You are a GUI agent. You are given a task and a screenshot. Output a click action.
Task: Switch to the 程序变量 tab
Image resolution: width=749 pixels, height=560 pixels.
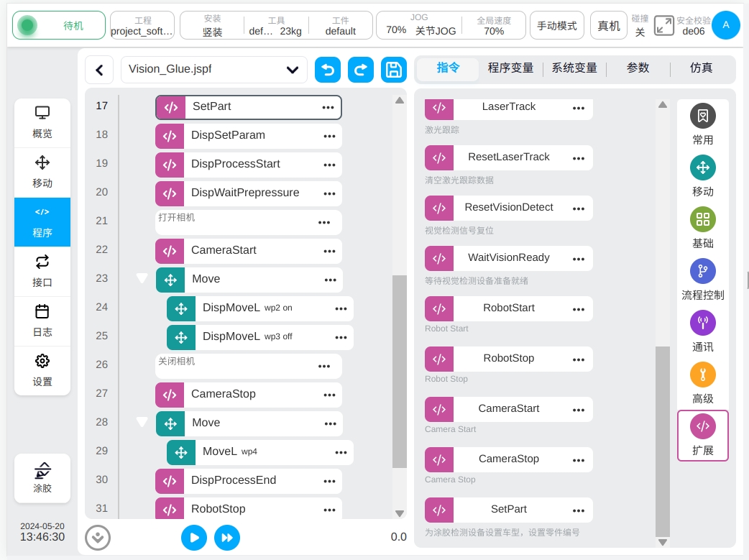tap(510, 68)
